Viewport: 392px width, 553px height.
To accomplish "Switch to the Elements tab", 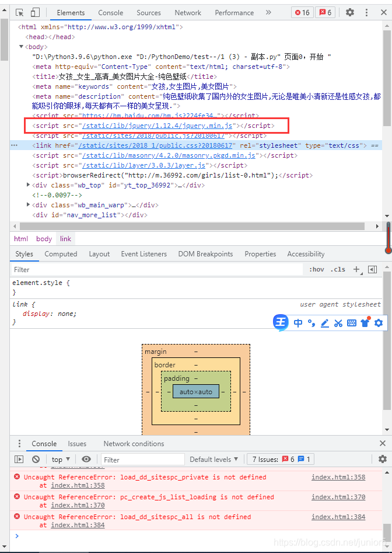I will (x=71, y=13).
